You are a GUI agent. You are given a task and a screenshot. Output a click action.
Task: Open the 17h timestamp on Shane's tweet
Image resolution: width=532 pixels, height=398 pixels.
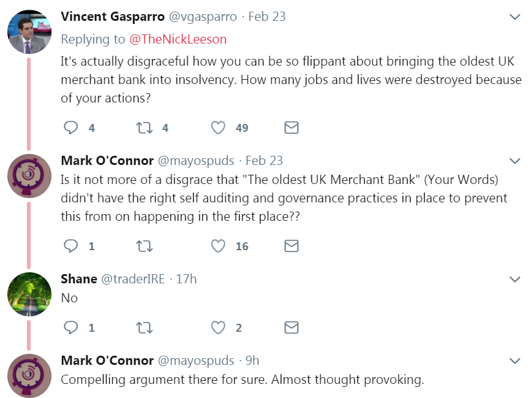186,279
